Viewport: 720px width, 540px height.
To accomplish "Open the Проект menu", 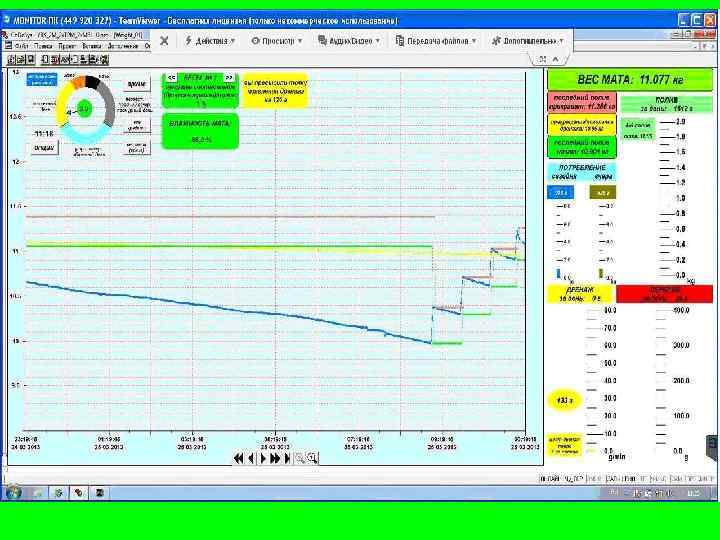I will click(x=67, y=46).
